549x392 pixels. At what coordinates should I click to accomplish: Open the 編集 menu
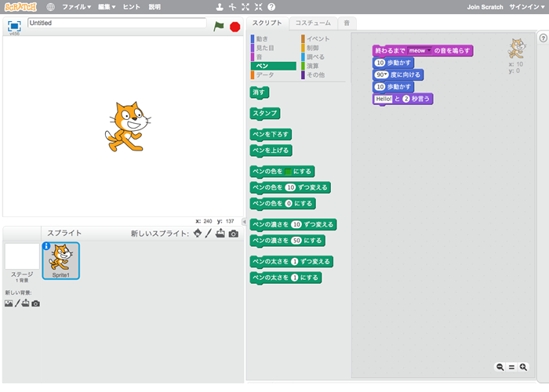[x=107, y=7]
